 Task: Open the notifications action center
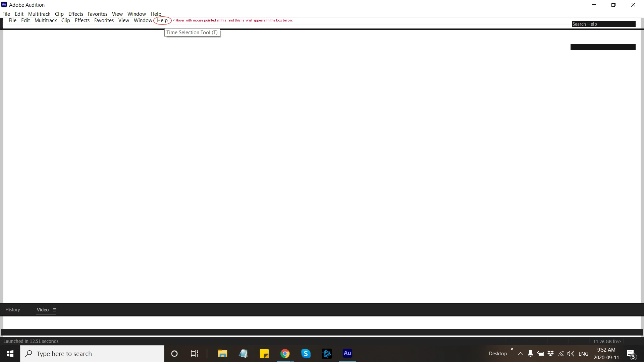click(x=631, y=354)
